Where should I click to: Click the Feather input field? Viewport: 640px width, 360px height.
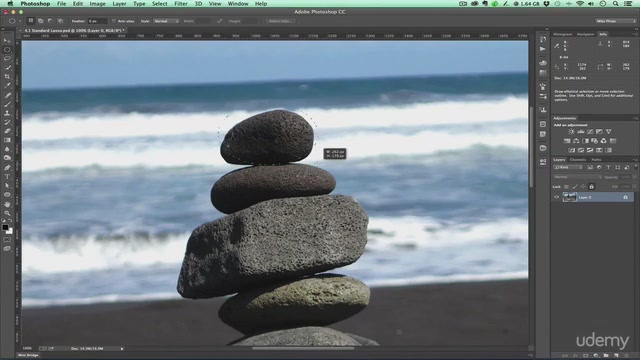(x=97, y=21)
